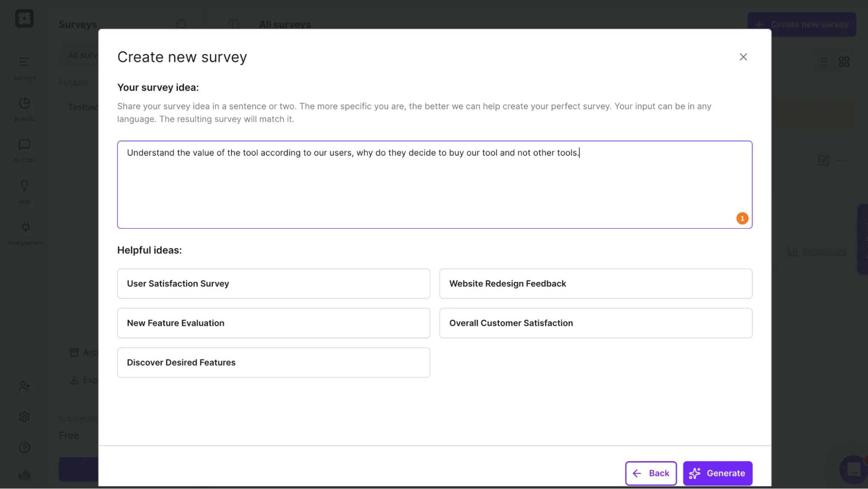868x489 pixels.
Task: Click the Surveys sidebar icon
Action: [24, 62]
